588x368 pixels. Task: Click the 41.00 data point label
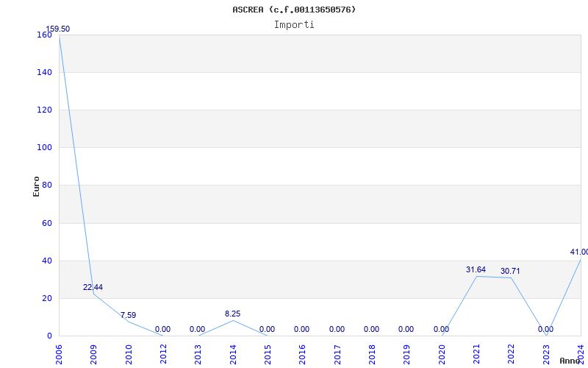click(x=579, y=252)
